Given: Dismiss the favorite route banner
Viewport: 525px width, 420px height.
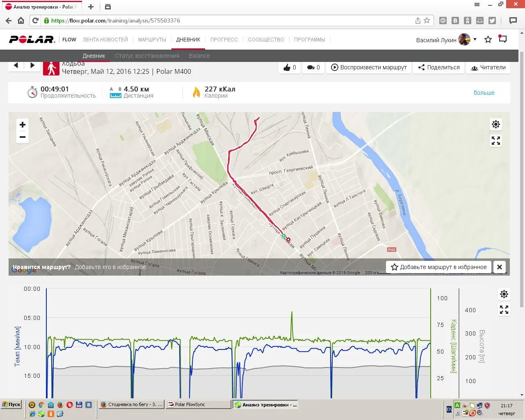Looking at the screenshot, I should tap(499, 267).
